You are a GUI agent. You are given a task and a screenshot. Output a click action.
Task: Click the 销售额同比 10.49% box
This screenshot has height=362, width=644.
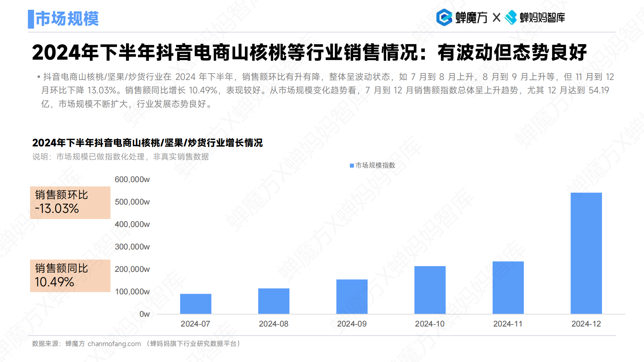point(70,276)
